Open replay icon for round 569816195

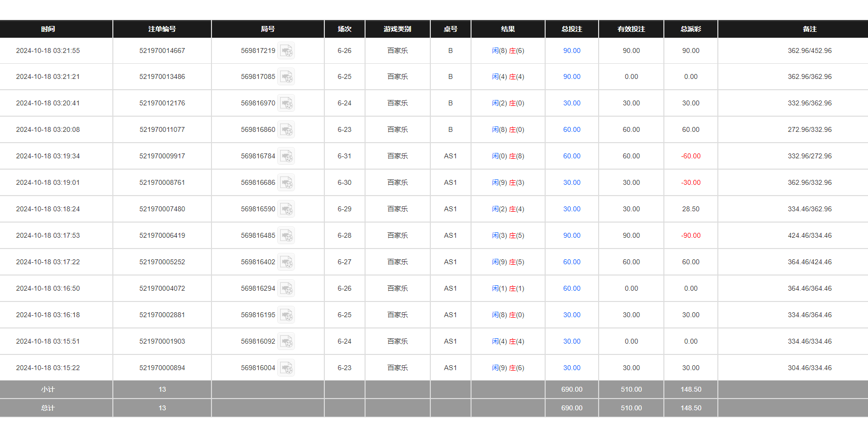[x=286, y=315]
